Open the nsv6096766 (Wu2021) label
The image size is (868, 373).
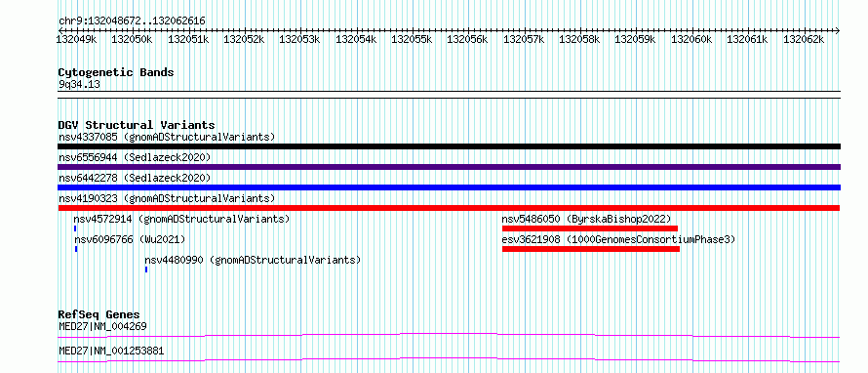[x=130, y=239]
